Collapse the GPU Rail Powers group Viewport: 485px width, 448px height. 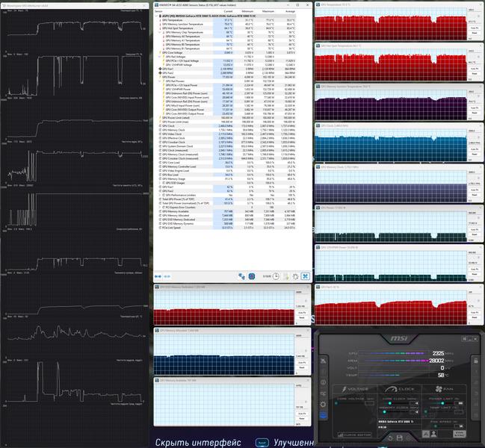coord(160,81)
